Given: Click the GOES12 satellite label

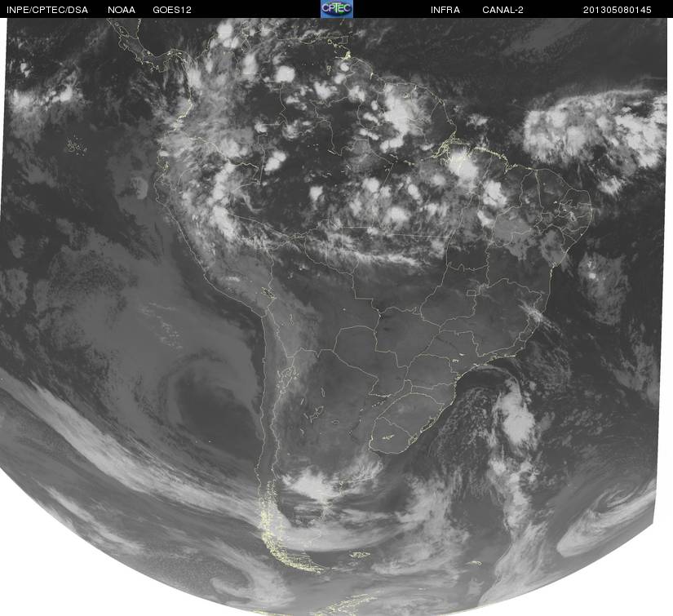Looking at the screenshot, I should click(x=172, y=10).
